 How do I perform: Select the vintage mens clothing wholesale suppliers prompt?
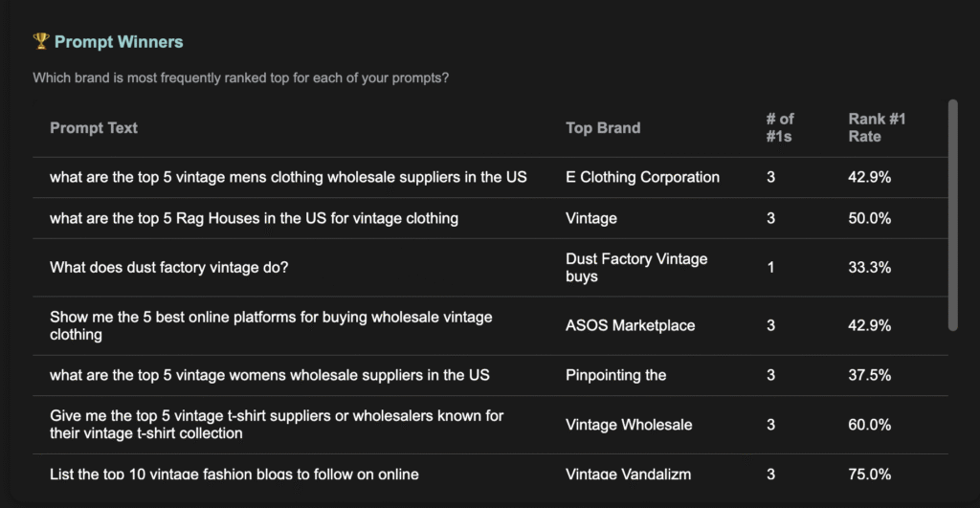288,177
